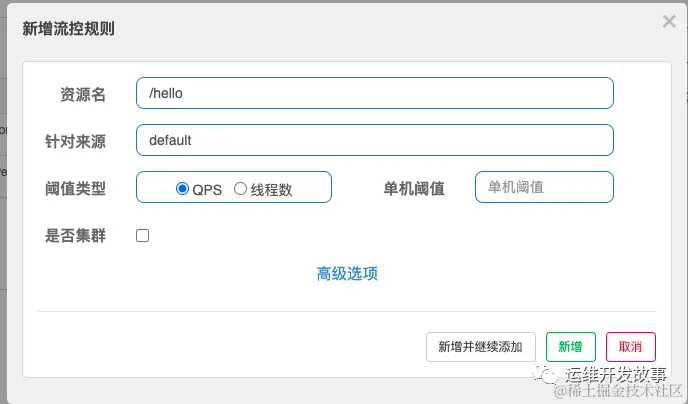
Task: Click the 资源名 input field containing /hello
Action: pos(375,93)
